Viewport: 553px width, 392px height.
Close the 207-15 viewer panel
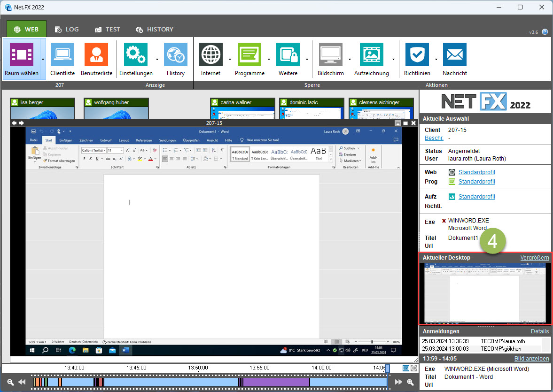pos(413,123)
